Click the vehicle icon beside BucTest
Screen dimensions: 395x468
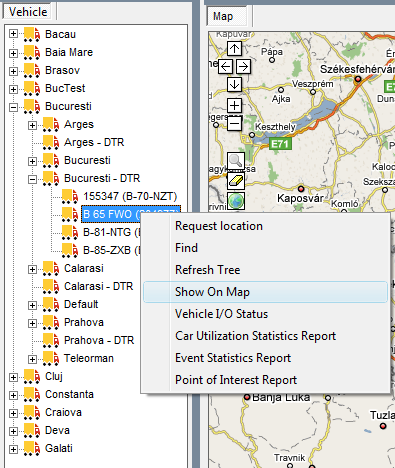[32, 88]
